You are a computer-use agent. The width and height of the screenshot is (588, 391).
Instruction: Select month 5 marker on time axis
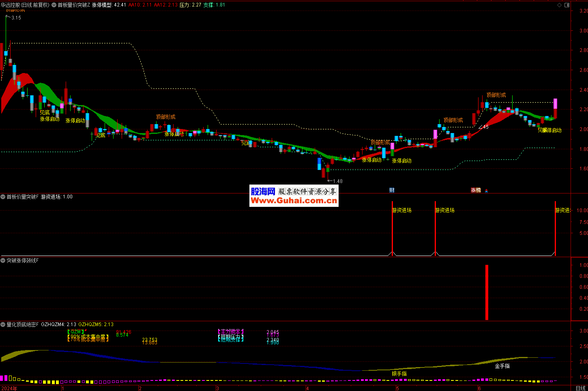pos(397,388)
